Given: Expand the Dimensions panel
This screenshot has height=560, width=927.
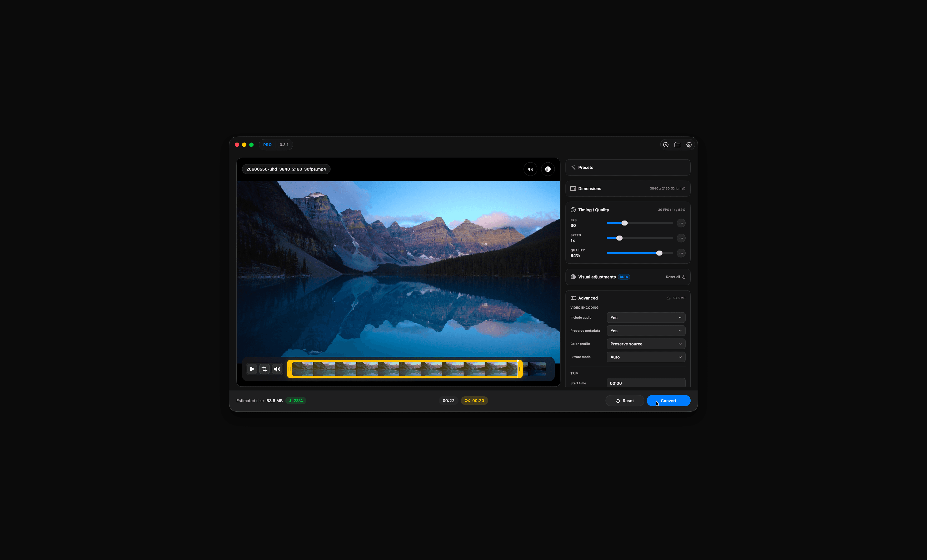Looking at the screenshot, I should click(628, 189).
